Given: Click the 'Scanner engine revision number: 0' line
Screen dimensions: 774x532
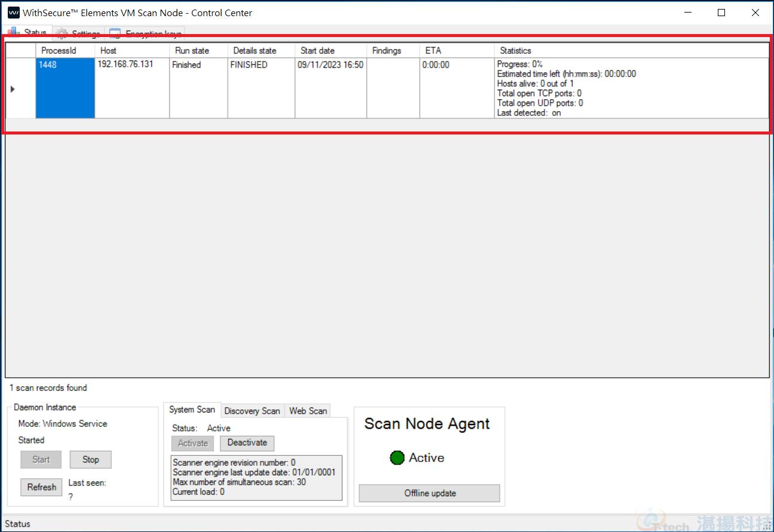Looking at the screenshot, I should tap(234, 463).
